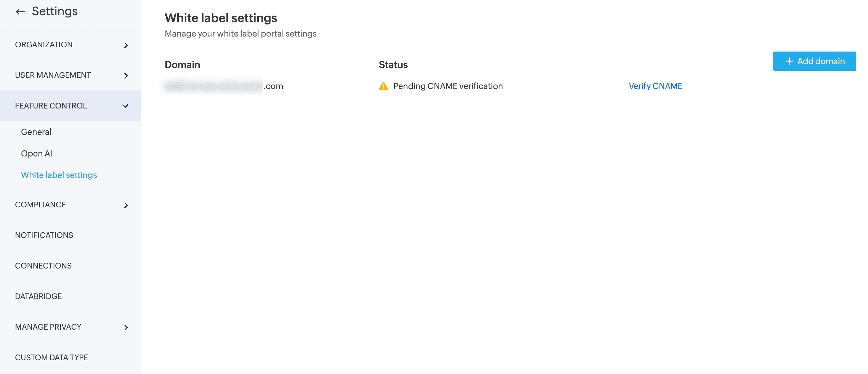Collapse the Feature Control chevron
Screen dimensions: 868x374
(x=125, y=106)
